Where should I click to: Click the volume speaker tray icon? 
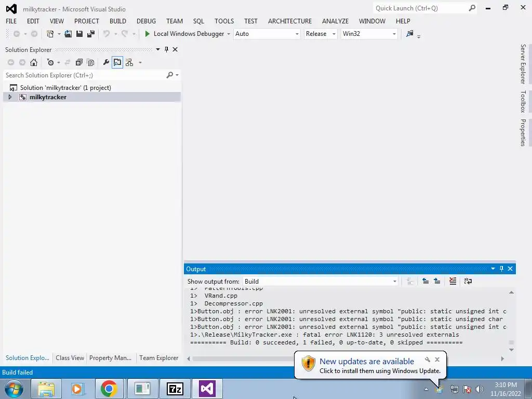pyautogui.click(x=480, y=389)
